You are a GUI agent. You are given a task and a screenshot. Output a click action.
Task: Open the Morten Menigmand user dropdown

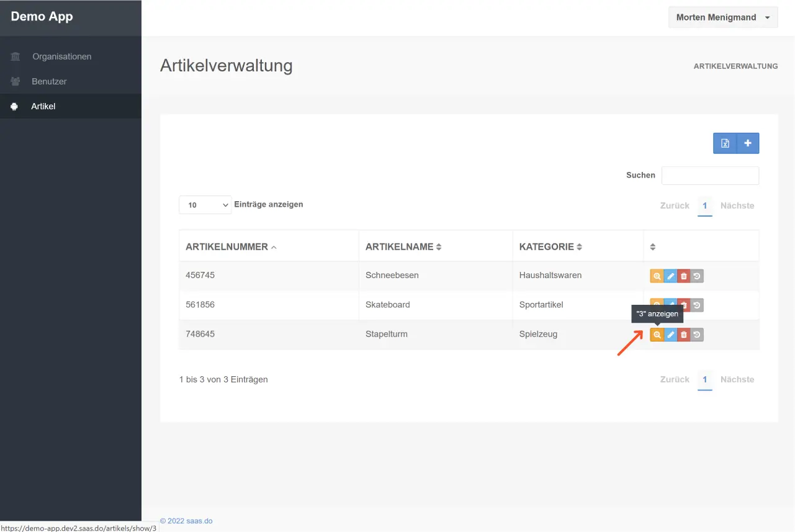point(722,17)
